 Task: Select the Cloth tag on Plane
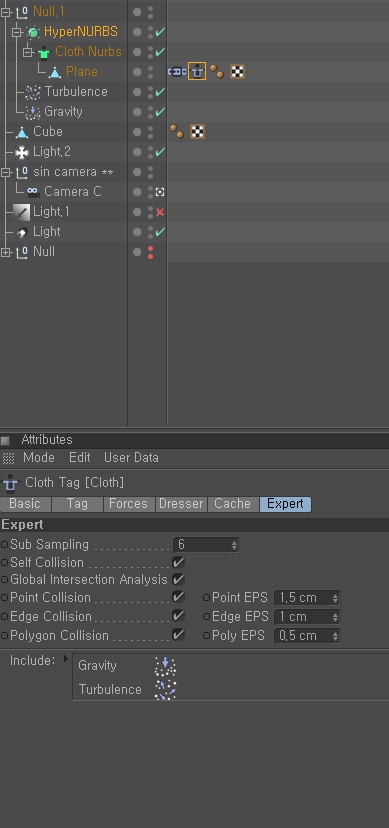(197, 72)
